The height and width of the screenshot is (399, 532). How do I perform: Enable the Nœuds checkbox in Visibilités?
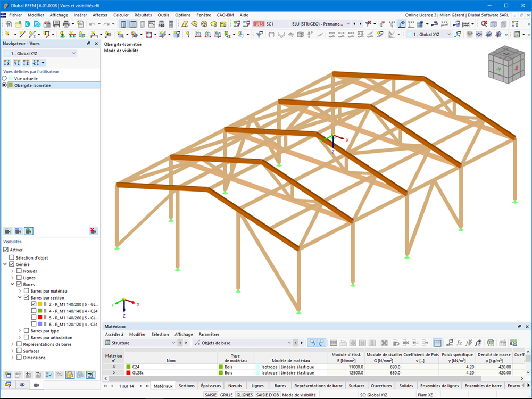(19, 271)
